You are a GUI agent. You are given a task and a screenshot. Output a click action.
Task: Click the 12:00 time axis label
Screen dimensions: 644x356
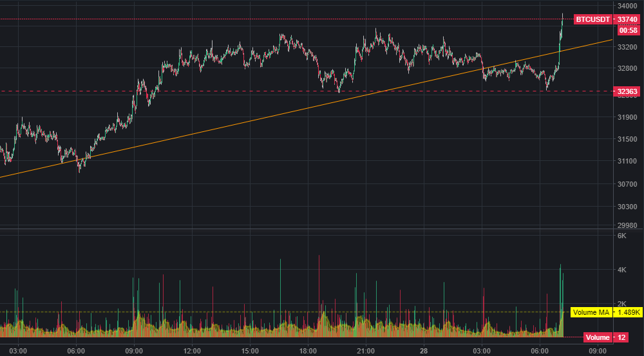tap(192, 351)
